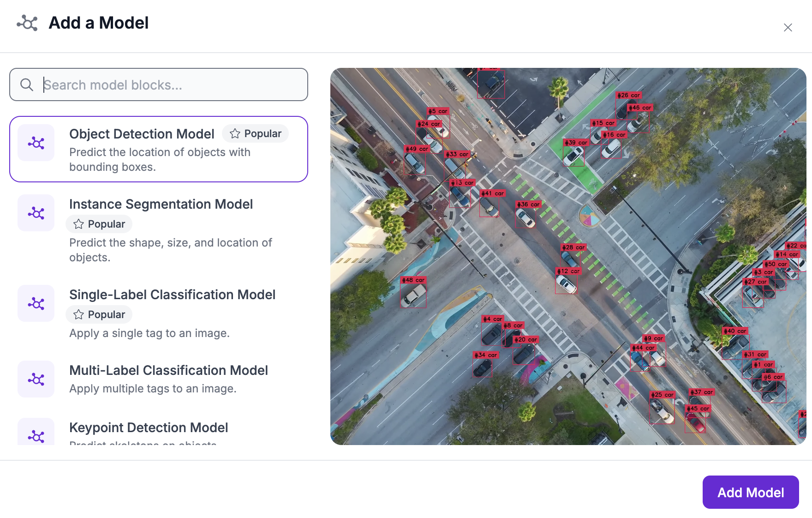
Task: Click the Multi-Label Classification Model block icon
Action: tap(36, 379)
